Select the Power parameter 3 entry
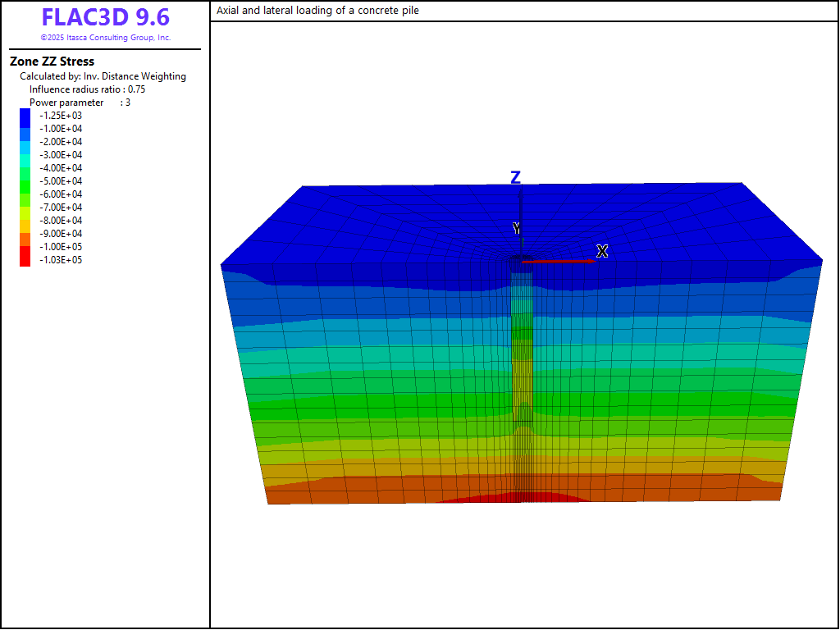The image size is (840, 630). click(80, 103)
